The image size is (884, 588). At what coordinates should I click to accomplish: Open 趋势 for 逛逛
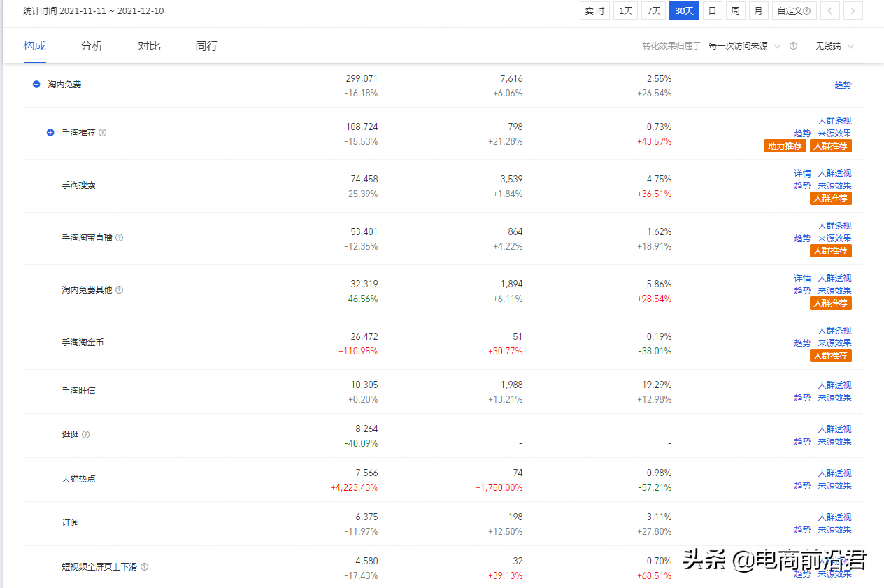[x=802, y=442]
